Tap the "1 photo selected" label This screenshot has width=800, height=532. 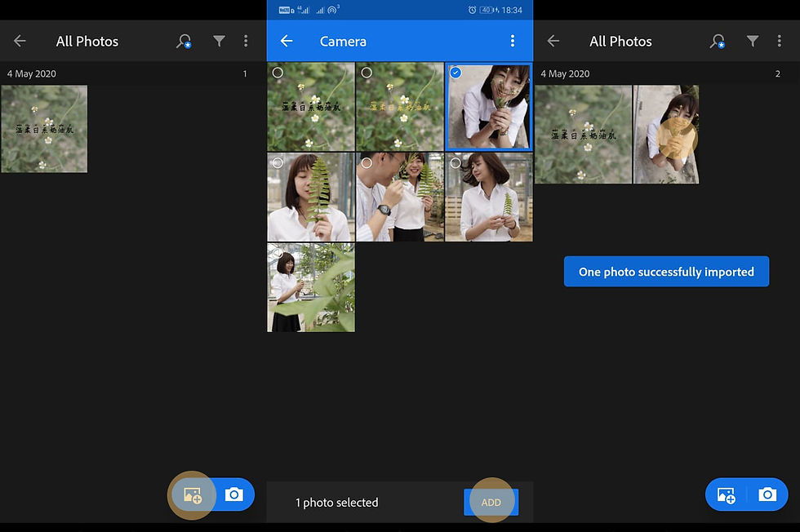[336, 503]
